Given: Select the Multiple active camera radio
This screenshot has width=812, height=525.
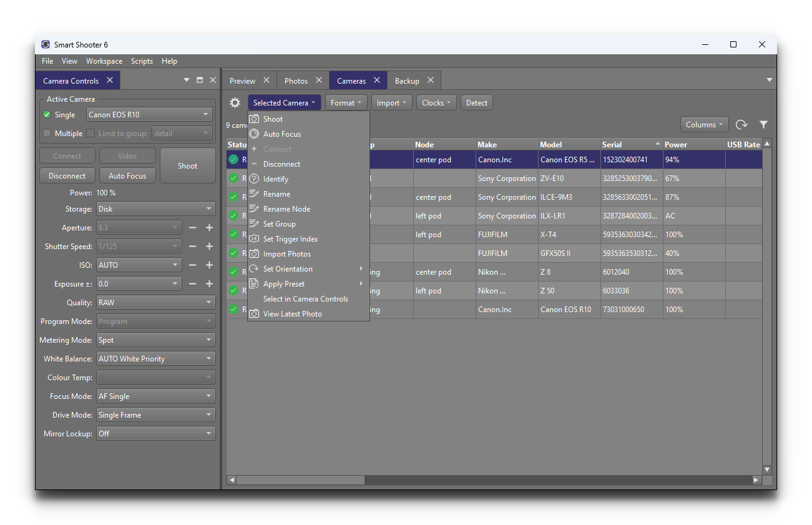Looking at the screenshot, I should (x=47, y=134).
